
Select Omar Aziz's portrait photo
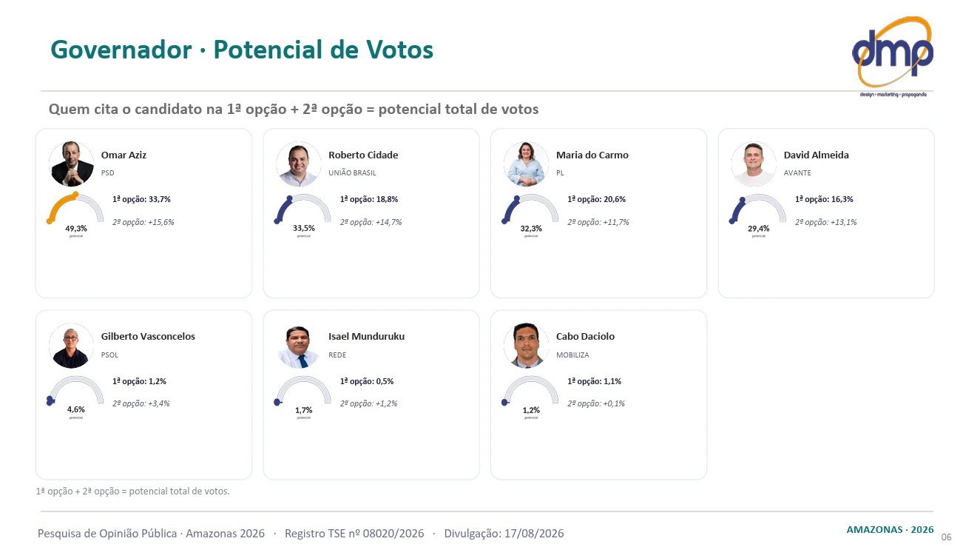[x=72, y=164]
